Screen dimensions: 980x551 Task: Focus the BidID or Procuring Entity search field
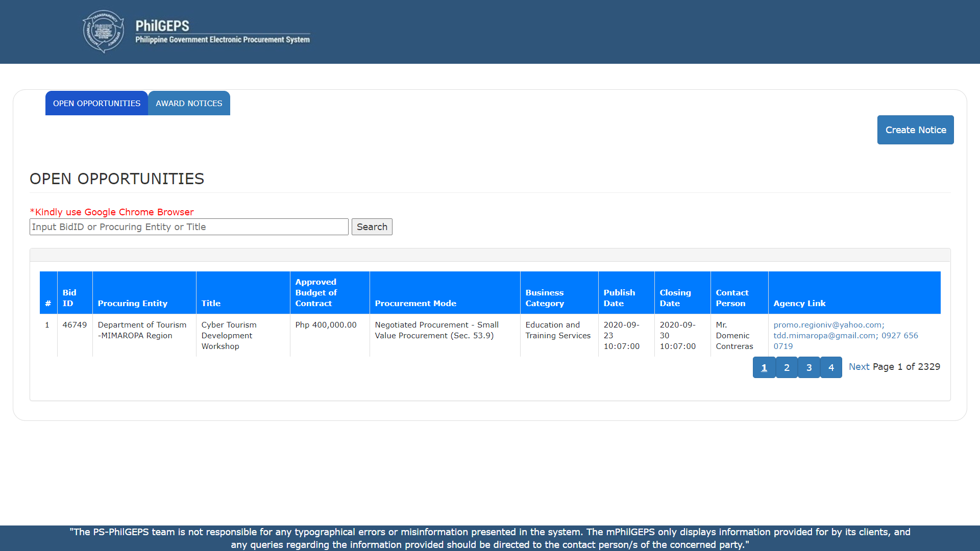(189, 227)
